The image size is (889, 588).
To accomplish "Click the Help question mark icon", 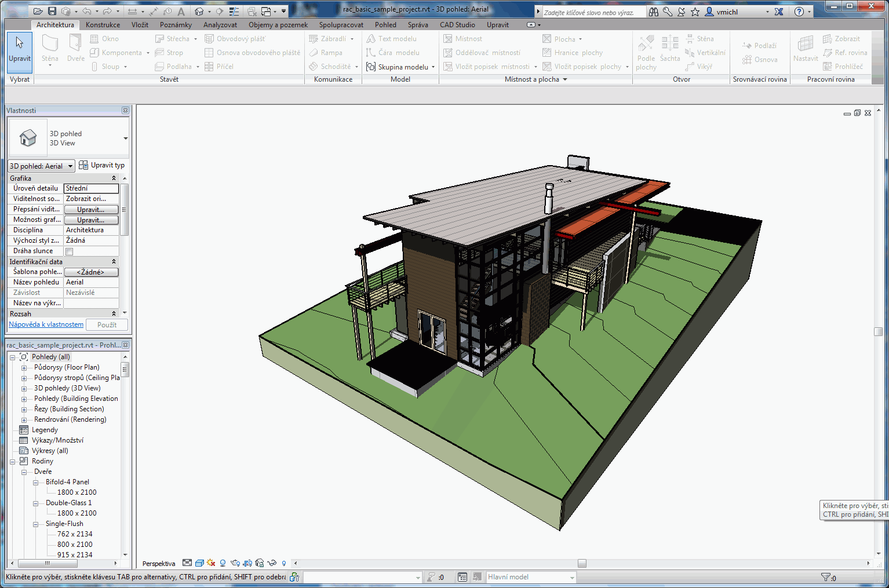I will 799,12.
